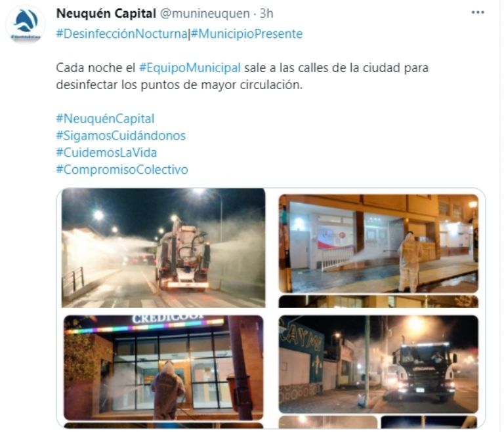Open the Neuquén Capital account name

tap(106, 14)
